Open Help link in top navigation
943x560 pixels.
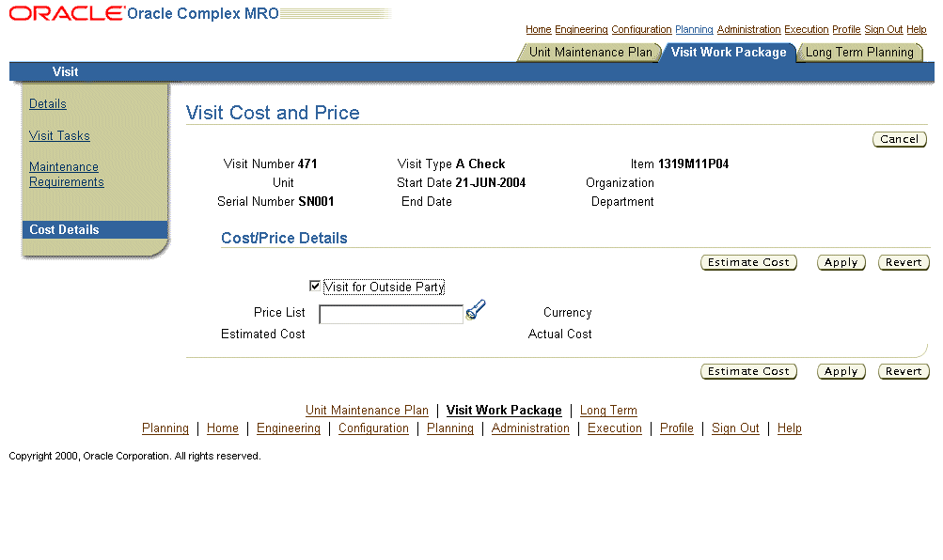pos(917,29)
